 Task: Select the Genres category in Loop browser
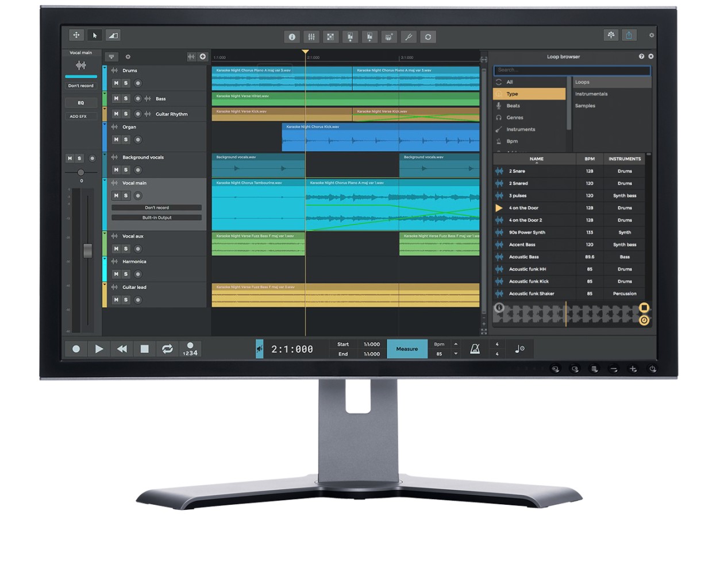514,118
